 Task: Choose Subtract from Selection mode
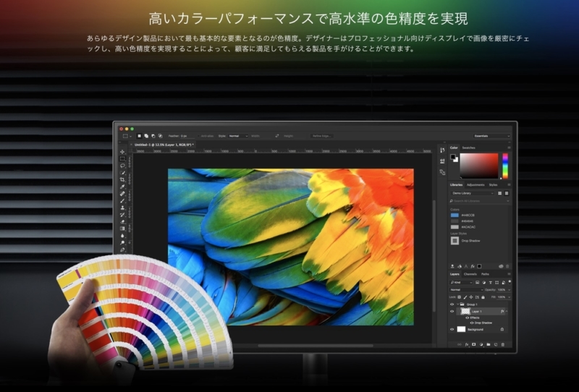[153, 136]
